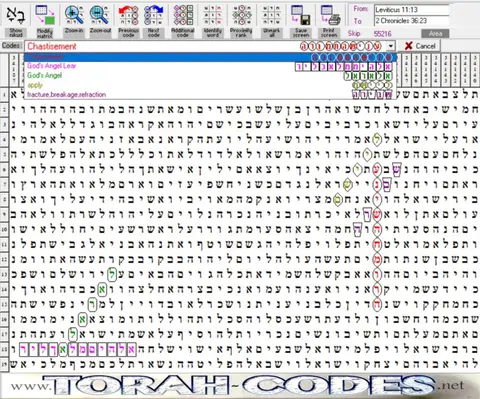Select "fracture,break,age,refraction" code entry
The height and width of the screenshot is (399, 480).
pyautogui.click(x=210, y=94)
